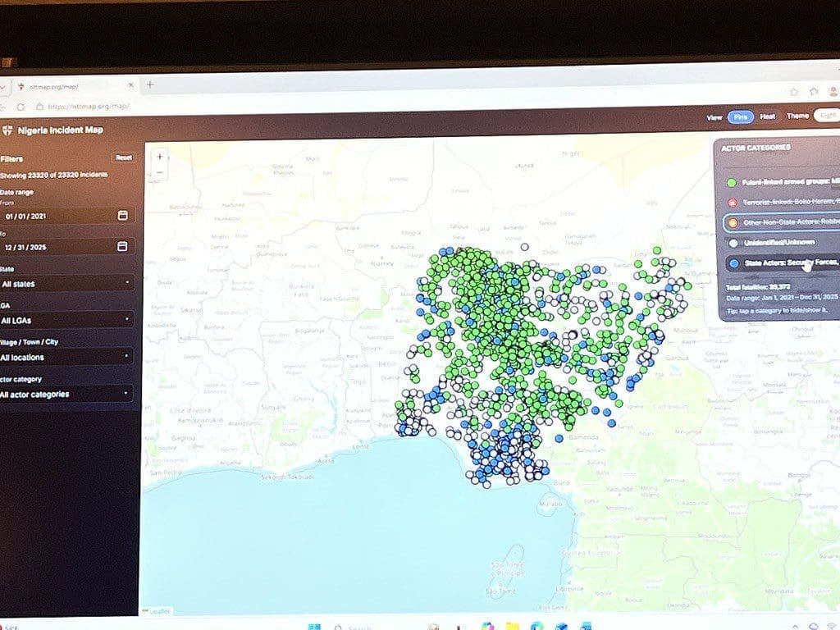
Task: Click the green Fulani-linked marker swatch
Action: 731,182
